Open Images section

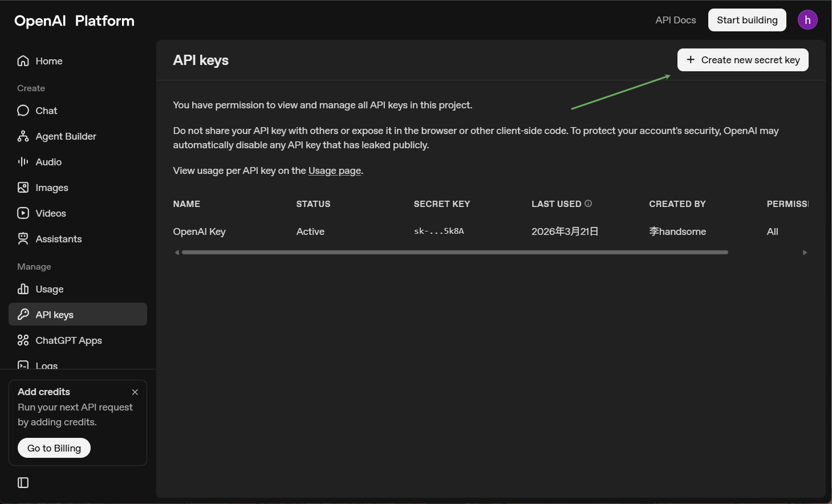(78, 188)
